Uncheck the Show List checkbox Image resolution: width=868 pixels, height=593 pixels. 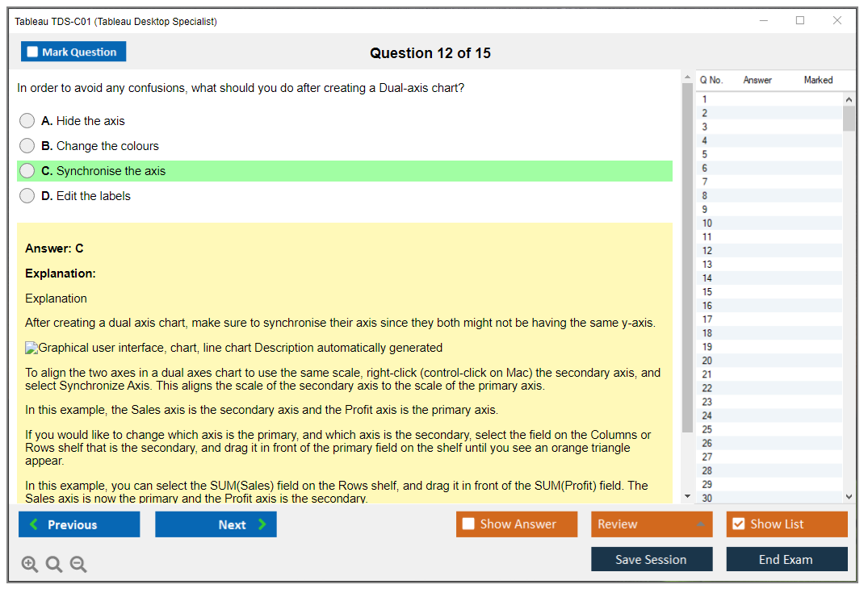click(x=738, y=524)
